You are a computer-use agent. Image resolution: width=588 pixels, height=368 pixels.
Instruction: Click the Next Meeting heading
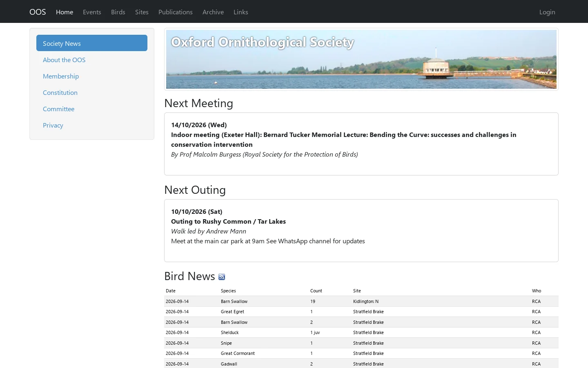click(x=198, y=103)
